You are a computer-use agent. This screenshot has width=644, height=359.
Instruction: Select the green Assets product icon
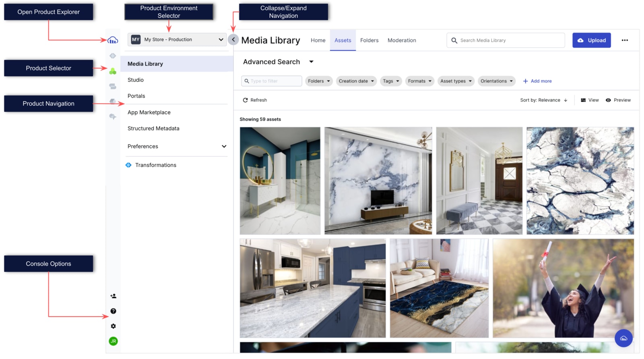[x=113, y=71]
